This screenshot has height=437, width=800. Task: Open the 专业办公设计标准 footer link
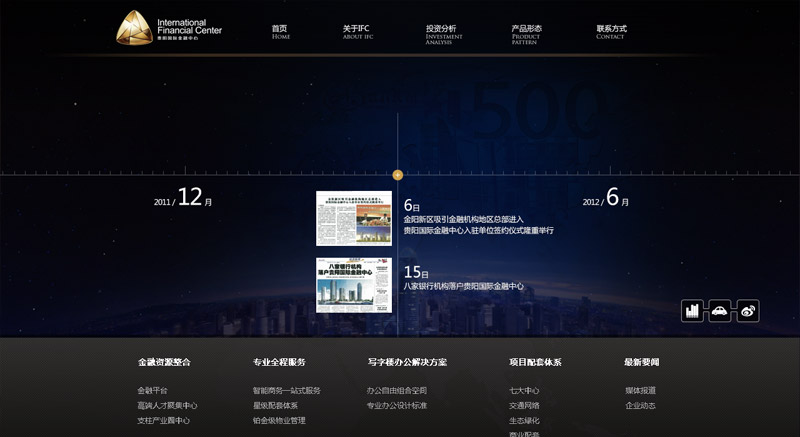tap(396, 405)
